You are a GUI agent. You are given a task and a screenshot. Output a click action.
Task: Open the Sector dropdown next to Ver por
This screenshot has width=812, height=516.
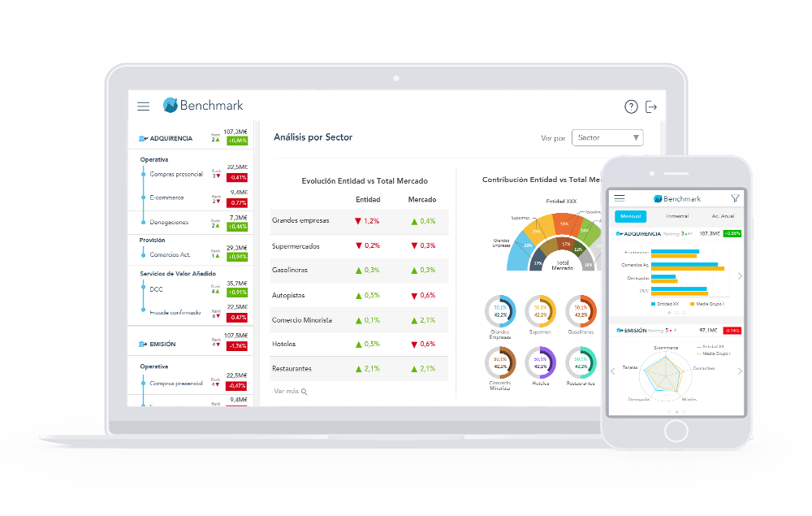(607, 138)
